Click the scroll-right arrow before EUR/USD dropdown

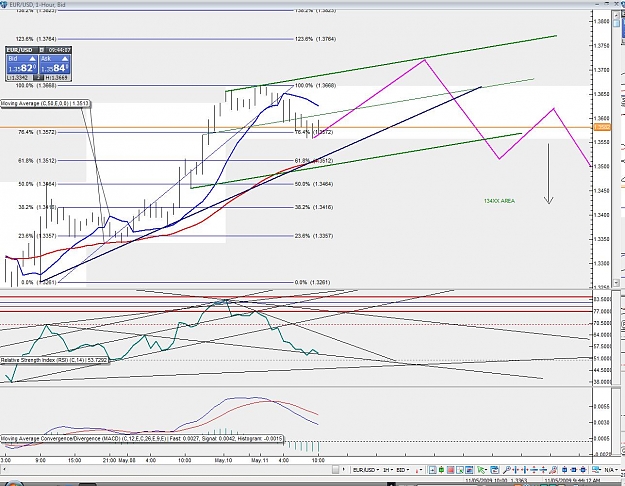344,470
